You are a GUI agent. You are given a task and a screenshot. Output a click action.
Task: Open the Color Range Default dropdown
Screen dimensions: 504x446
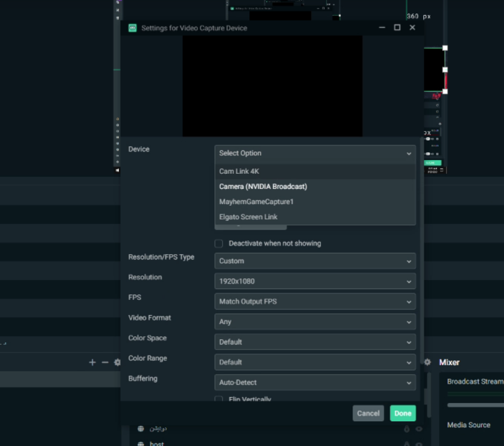pyautogui.click(x=315, y=362)
